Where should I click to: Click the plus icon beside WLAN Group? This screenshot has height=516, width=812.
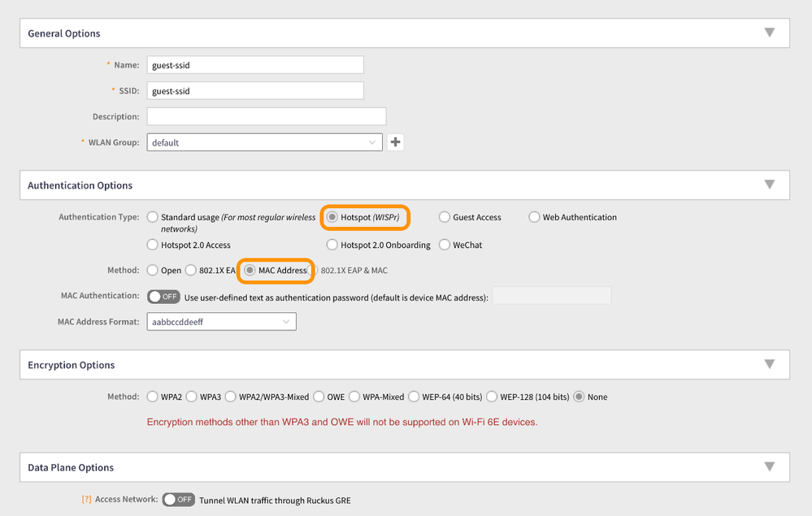click(395, 142)
